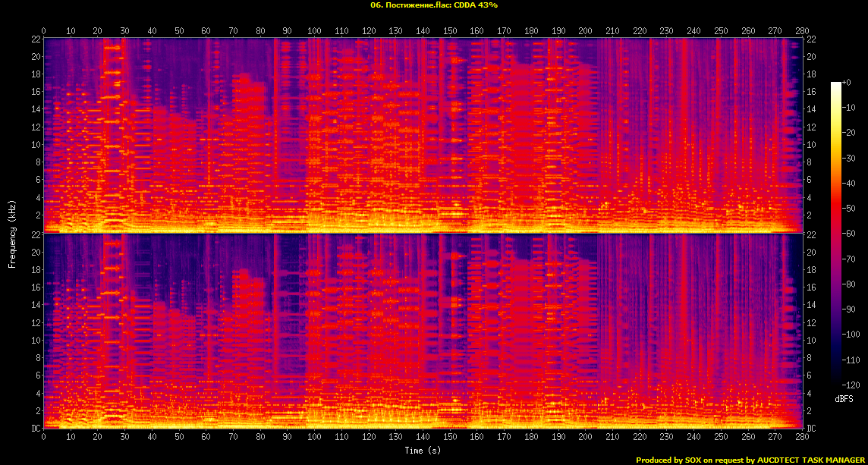The height and width of the screenshot is (465, 868).
Task: Click the +0 label on the dBFS scale
Action: click(x=848, y=83)
